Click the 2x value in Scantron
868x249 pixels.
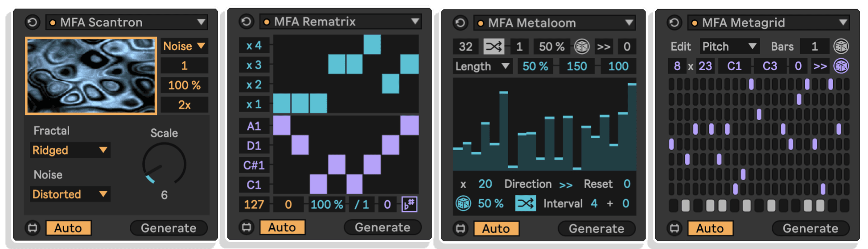[184, 104]
